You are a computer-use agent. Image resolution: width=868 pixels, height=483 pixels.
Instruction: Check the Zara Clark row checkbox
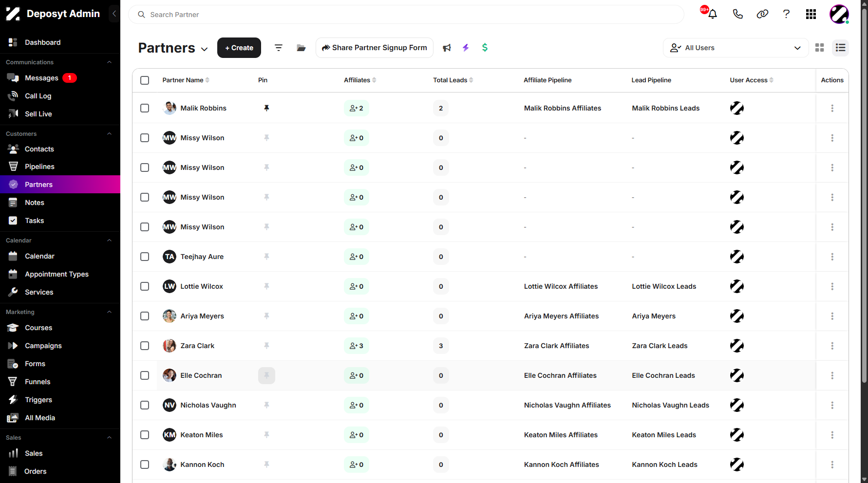(x=145, y=346)
